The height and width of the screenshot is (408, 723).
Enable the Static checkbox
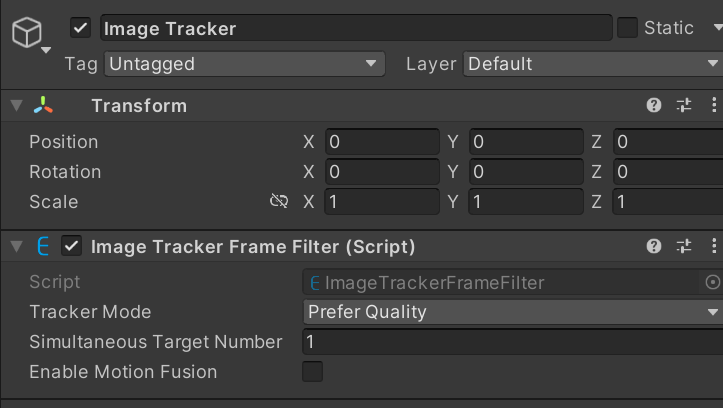click(x=627, y=28)
